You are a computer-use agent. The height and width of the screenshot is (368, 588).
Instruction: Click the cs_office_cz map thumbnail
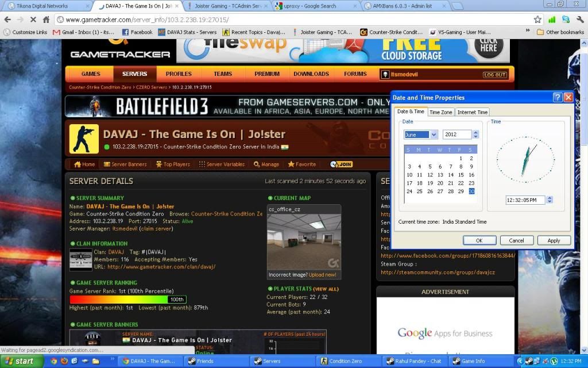(304, 242)
